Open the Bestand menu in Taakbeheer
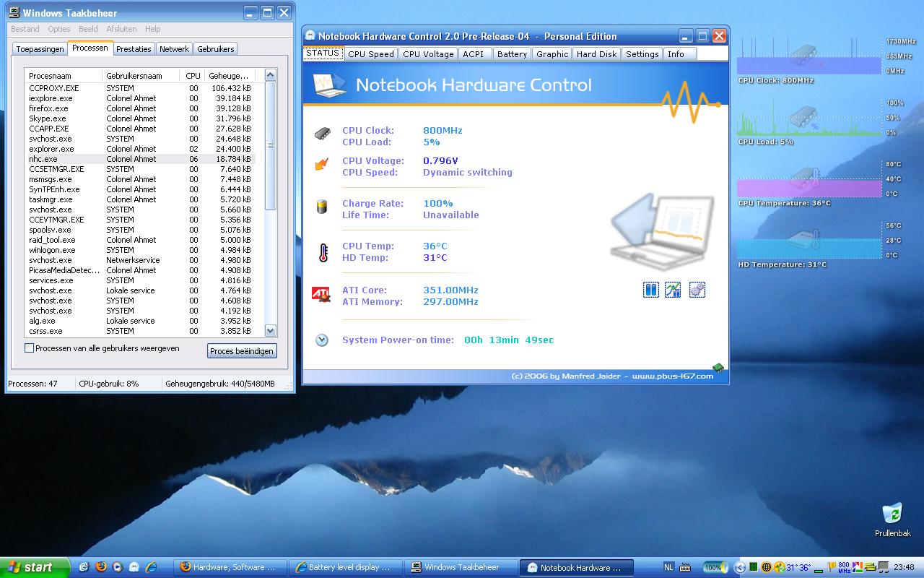Image resolution: width=924 pixels, height=578 pixels. 25,29
